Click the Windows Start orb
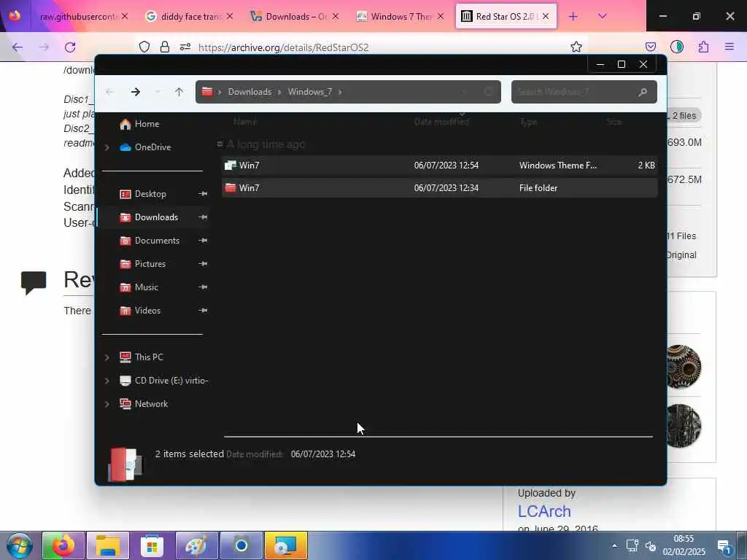 [19, 545]
